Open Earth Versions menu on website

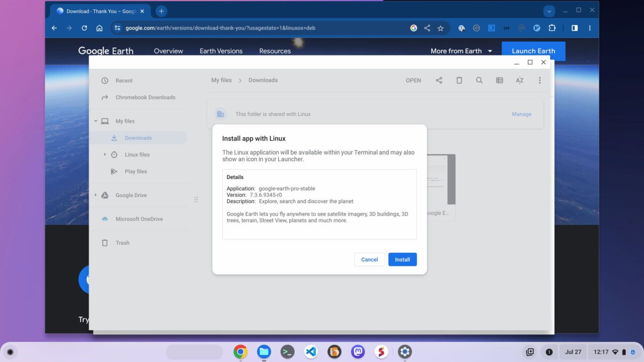click(221, 51)
